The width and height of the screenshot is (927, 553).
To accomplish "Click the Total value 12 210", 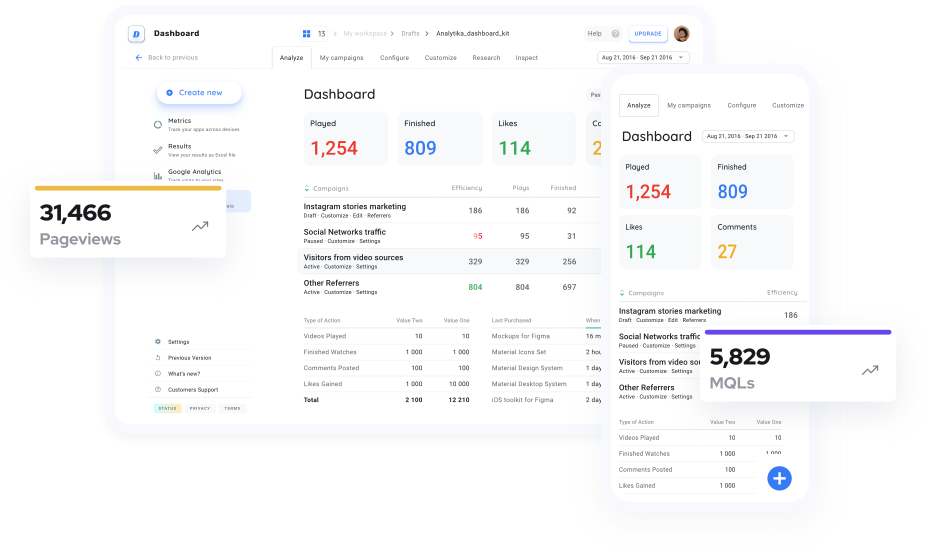I will [x=459, y=400].
